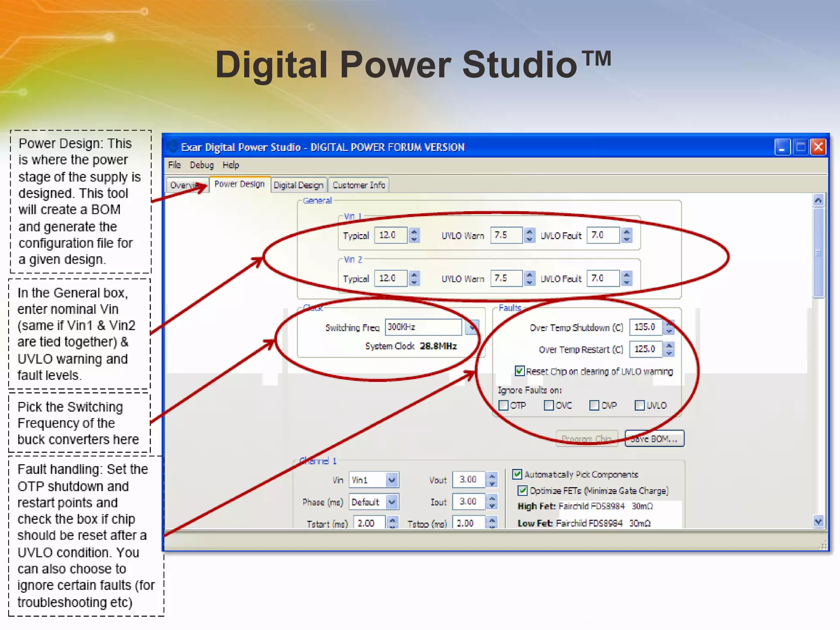Viewport: 840px width, 630px height.
Task: Click the Tstart (ms) field
Action: pos(369,523)
